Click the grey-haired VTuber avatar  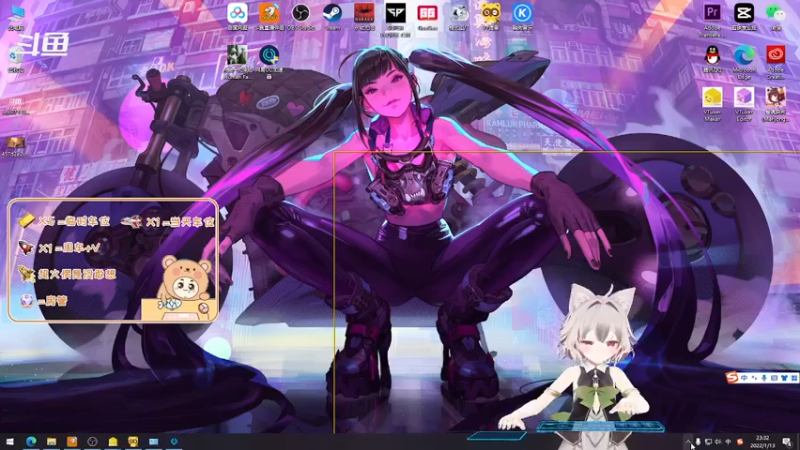[x=597, y=365]
